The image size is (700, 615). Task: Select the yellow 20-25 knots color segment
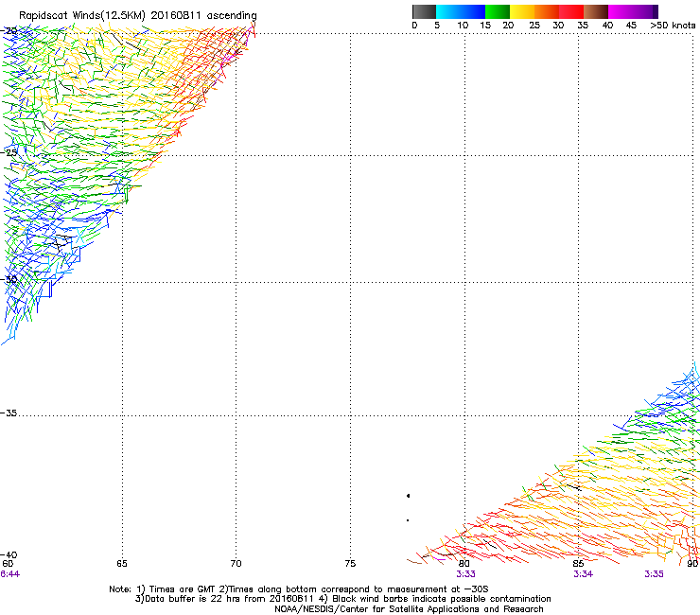(522, 11)
